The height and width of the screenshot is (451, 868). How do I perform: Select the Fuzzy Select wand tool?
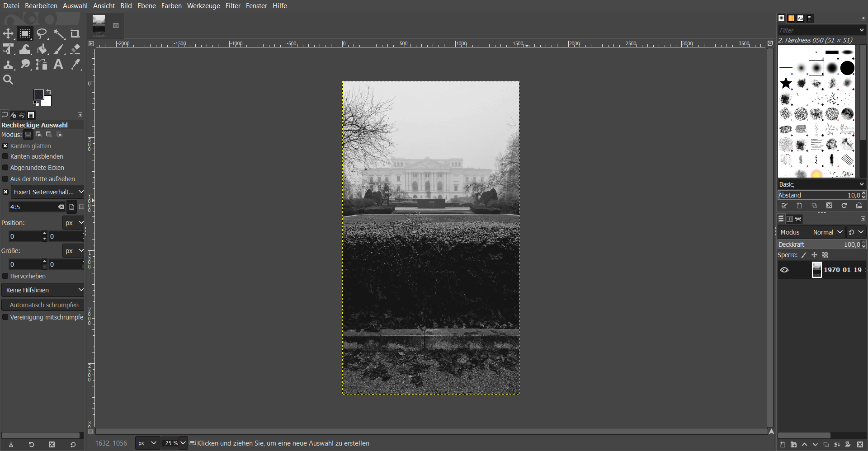59,34
